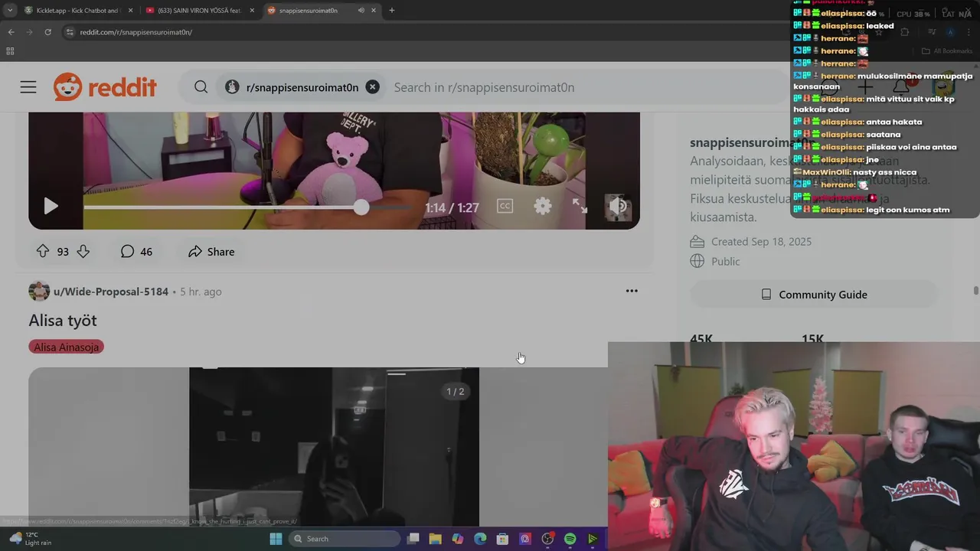
Task: Toggle closed captions on the video
Action: (505, 206)
